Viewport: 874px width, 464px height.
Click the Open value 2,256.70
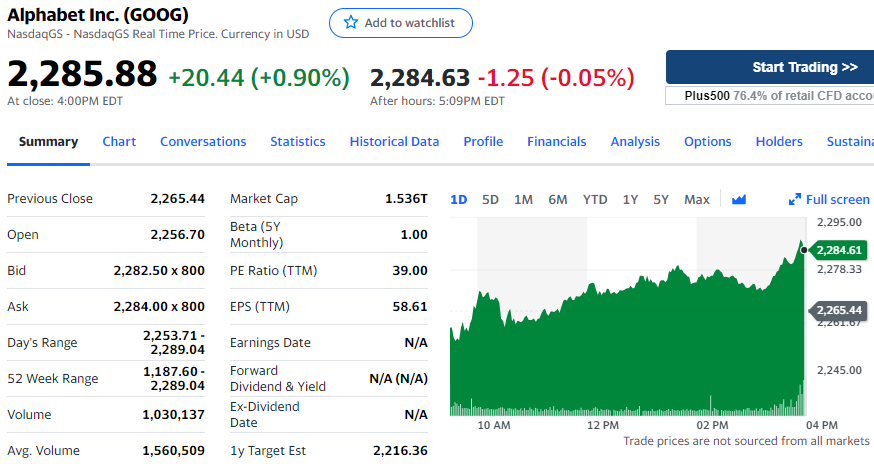point(177,235)
